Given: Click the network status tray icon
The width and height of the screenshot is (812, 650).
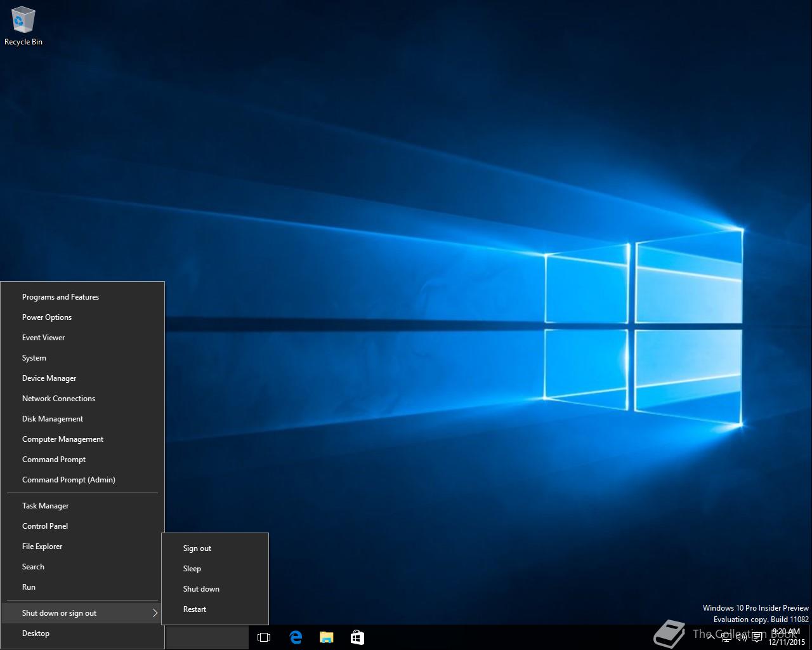Looking at the screenshot, I should click(x=726, y=637).
